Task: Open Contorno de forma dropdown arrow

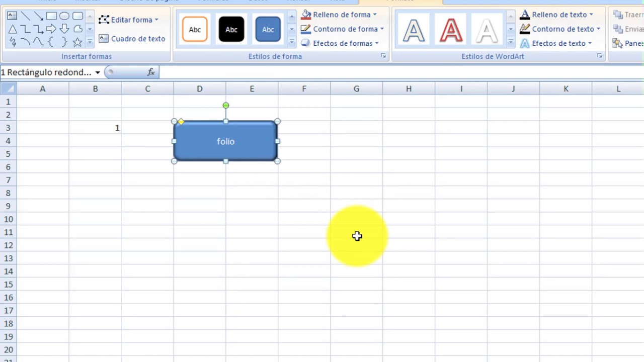Action: 382,29
